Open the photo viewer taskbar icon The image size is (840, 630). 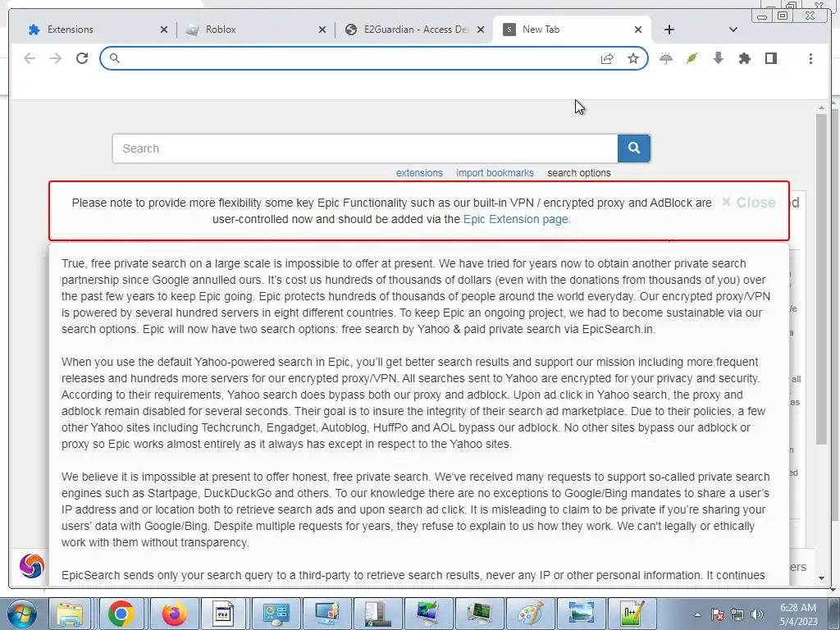581,614
